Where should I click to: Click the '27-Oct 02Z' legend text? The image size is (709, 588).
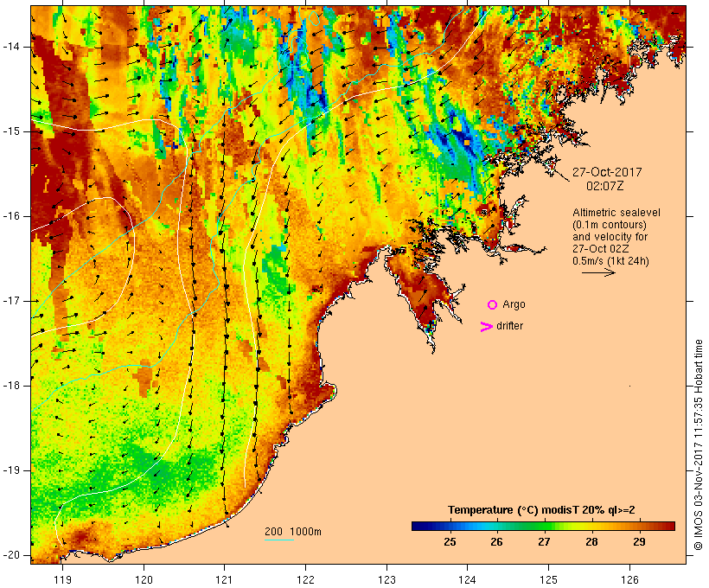click(x=600, y=249)
